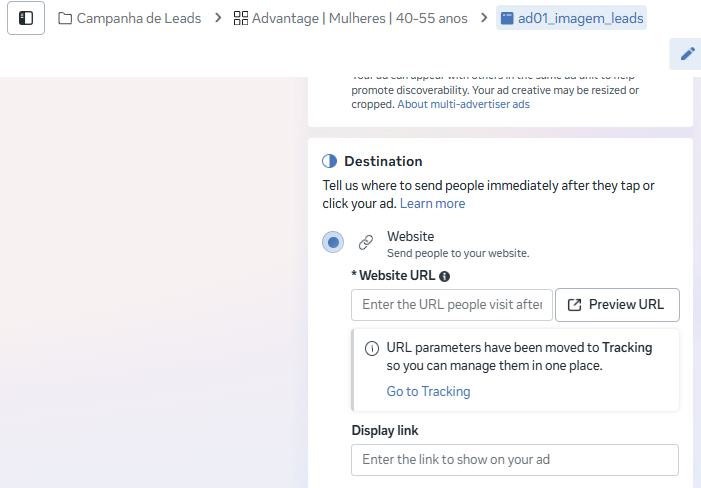This screenshot has width=701, height=488.
Task: Select the Website radio button
Action: coord(333,242)
